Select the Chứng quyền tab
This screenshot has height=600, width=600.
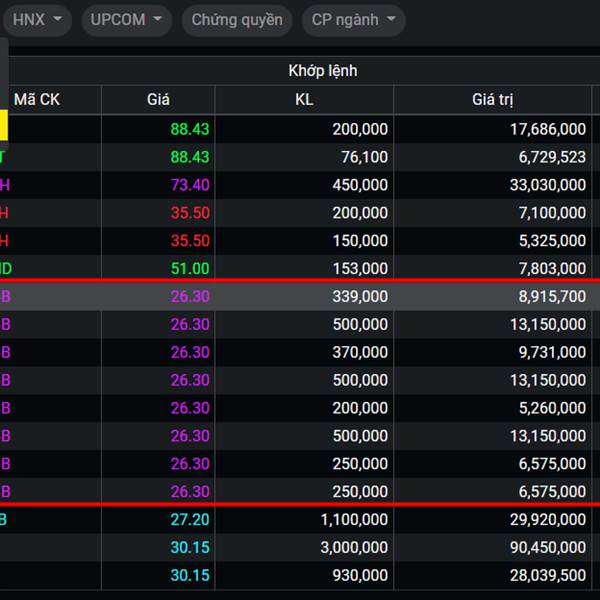pos(237,20)
